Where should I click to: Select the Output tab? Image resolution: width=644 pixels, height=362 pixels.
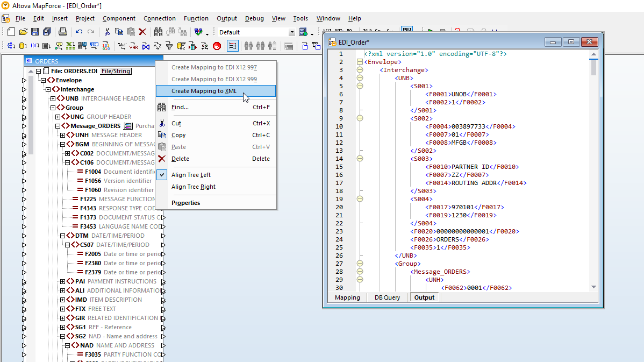coord(424,297)
